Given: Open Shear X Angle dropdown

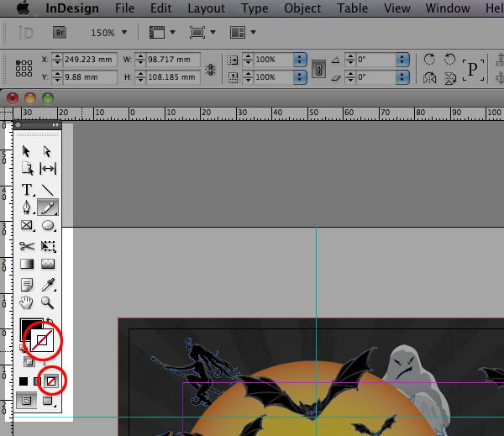Looking at the screenshot, I should [x=402, y=77].
